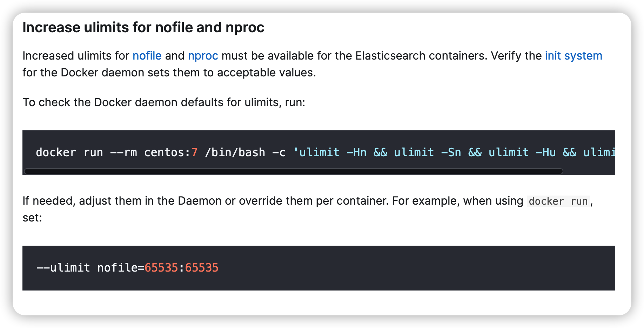Viewport: 644px width, 328px height.
Task: Click /bin/bash in the docker command
Action: pos(235,152)
